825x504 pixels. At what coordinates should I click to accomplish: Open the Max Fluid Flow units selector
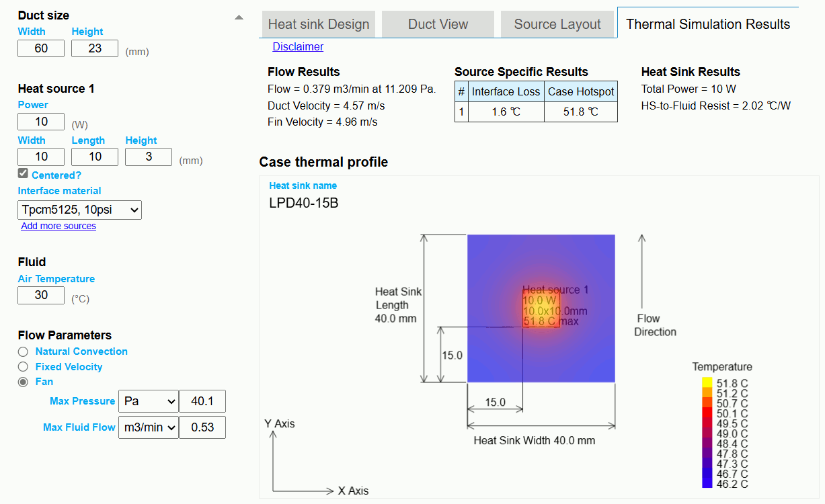pyautogui.click(x=148, y=427)
